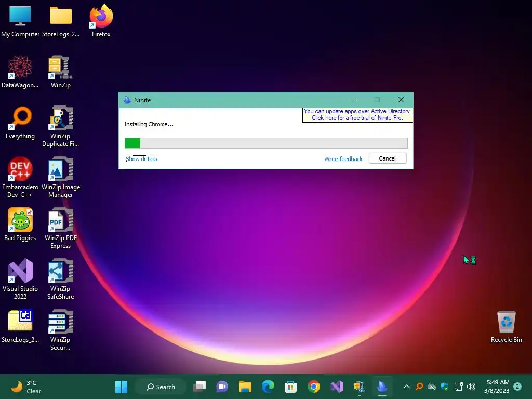
Task: Open Windows Security tray icon
Action: click(445, 387)
